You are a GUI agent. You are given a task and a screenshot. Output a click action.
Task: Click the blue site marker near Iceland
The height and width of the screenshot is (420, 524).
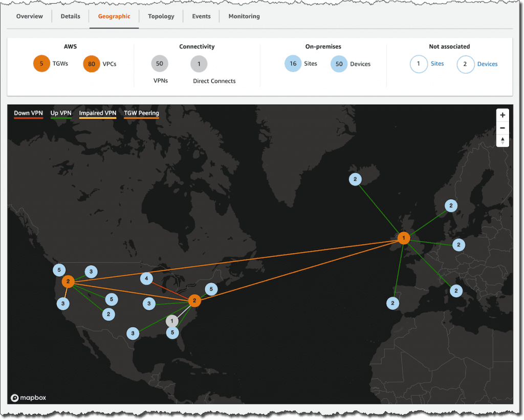coord(355,179)
